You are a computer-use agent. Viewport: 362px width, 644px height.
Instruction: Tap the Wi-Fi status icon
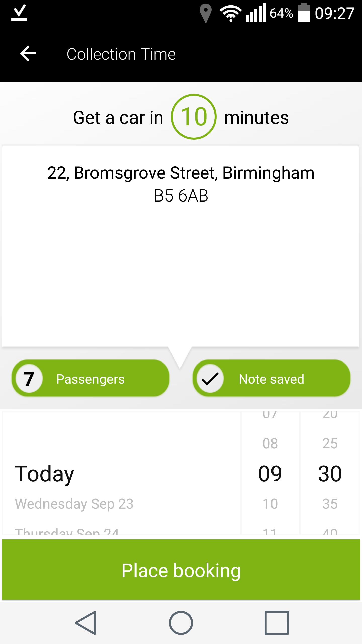[230, 14]
